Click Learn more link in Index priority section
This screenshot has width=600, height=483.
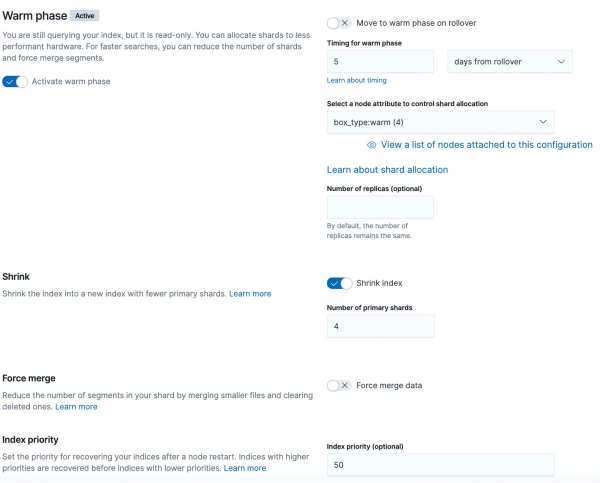click(x=245, y=468)
